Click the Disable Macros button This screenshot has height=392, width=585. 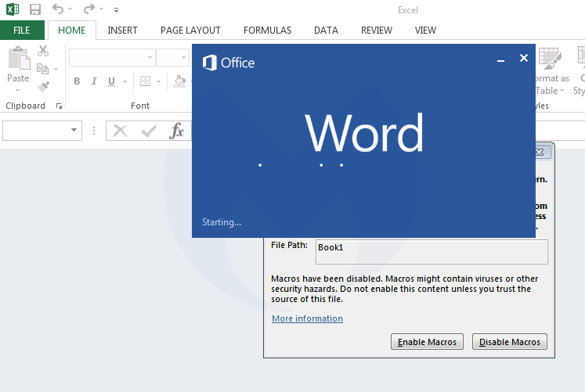pyautogui.click(x=510, y=342)
